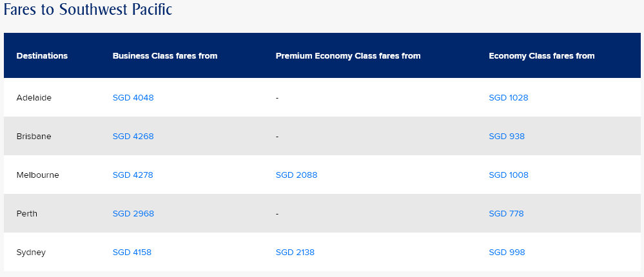Image resolution: width=644 pixels, height=277 pixels.
Task: Click the Destinations column header
Action: click(42, 56)
